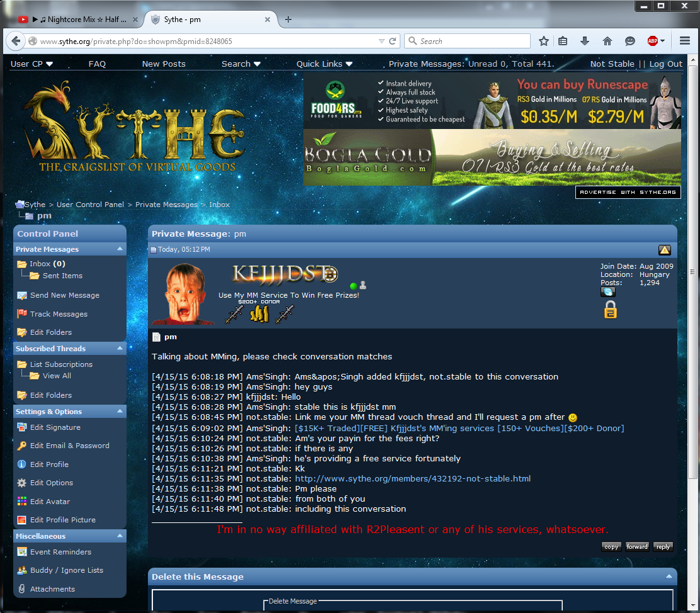Viewport: 700px width, 613px height.
Task: Open the FAQ menu item
Action: [x=97, y=64]
